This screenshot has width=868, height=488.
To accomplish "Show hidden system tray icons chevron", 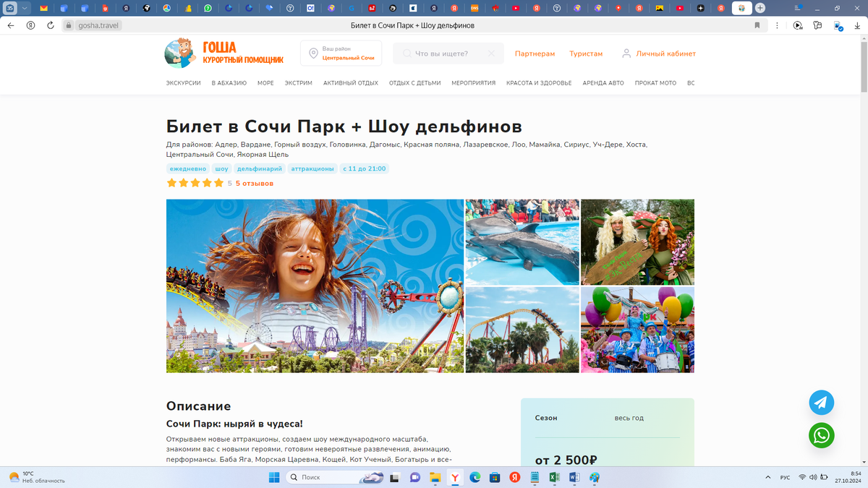I will point(767,477).
